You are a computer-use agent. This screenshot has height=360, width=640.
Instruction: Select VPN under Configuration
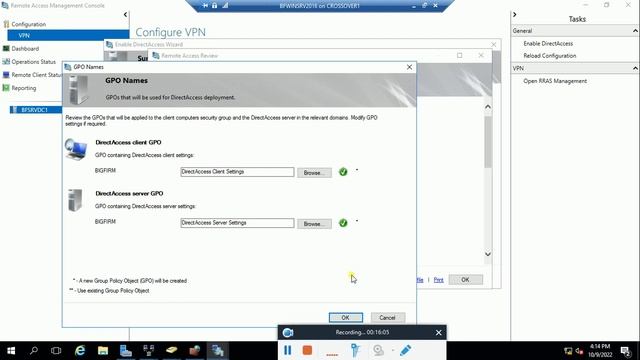pos(24,36)
